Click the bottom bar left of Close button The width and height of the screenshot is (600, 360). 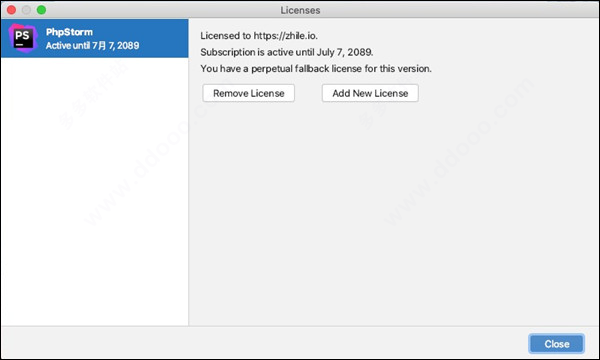point(264,343)
